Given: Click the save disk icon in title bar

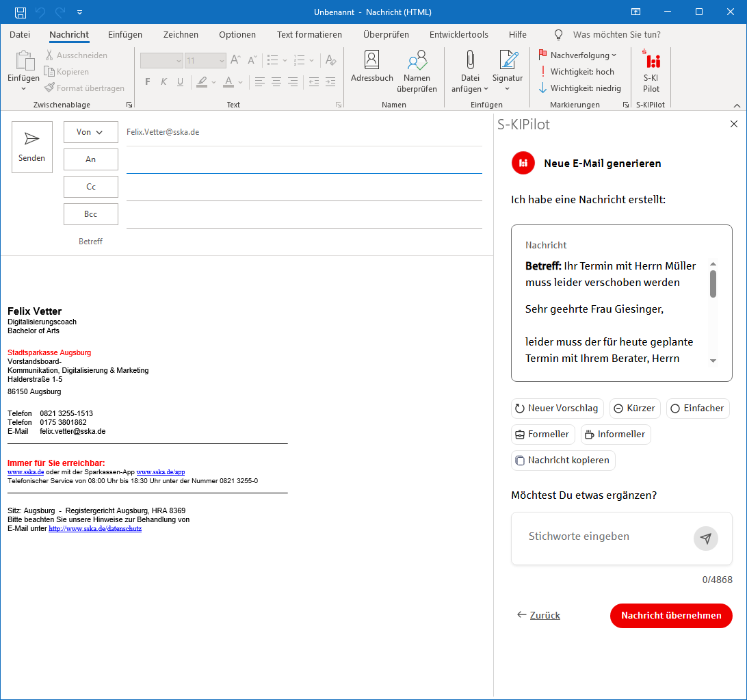Looking at the screenshot, I should (21, 12).
